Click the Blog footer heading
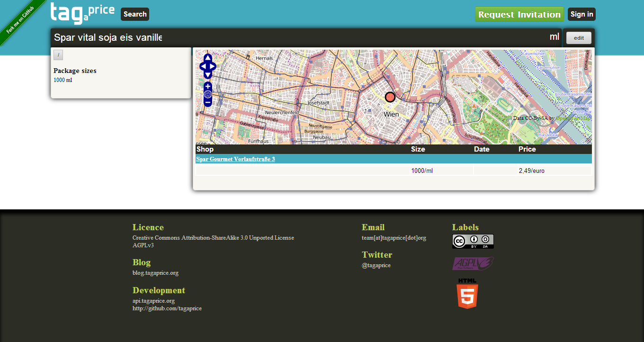 (142, 262)
